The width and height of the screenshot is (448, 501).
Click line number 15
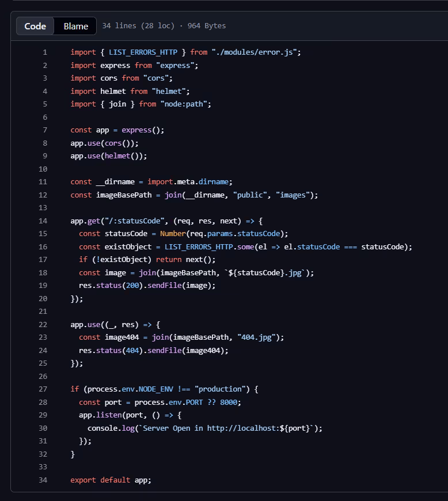click(43, 234)
